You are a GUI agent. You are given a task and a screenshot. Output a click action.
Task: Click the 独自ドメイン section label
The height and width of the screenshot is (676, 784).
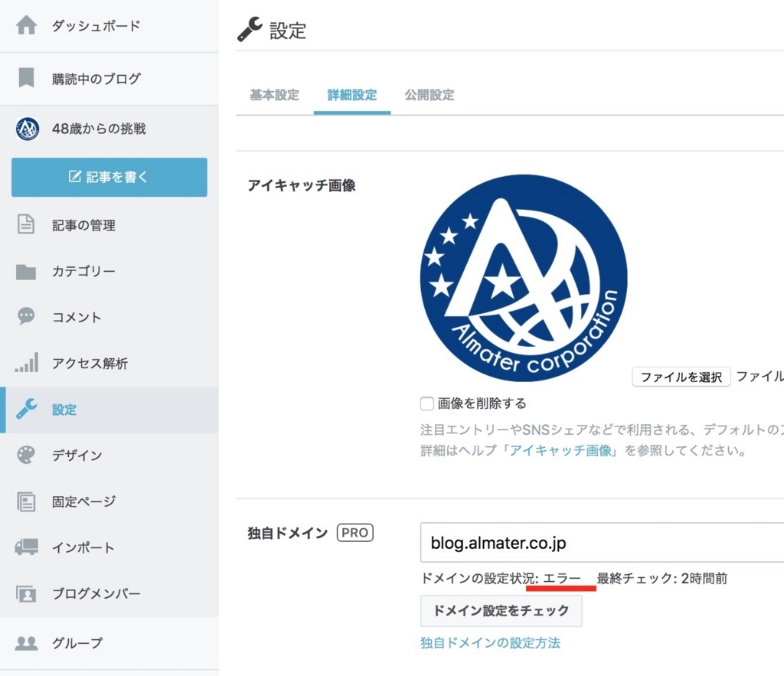click(288, 533)
